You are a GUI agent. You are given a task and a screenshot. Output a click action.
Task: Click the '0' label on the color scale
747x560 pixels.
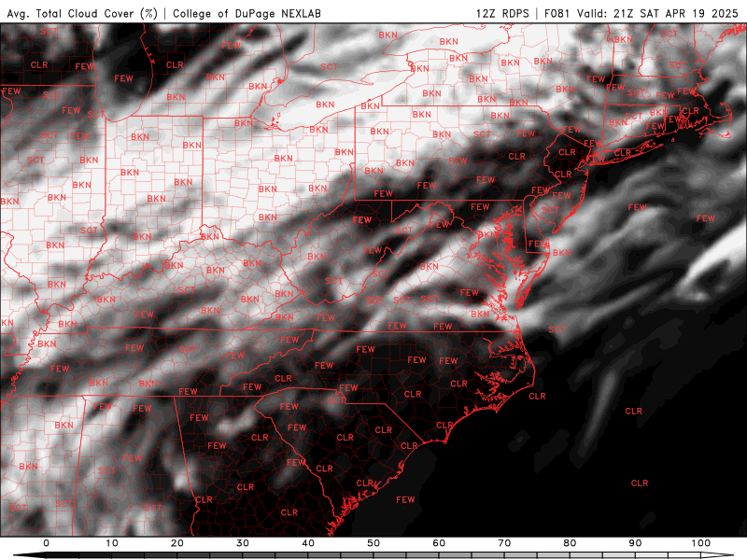tap(46, 543)
